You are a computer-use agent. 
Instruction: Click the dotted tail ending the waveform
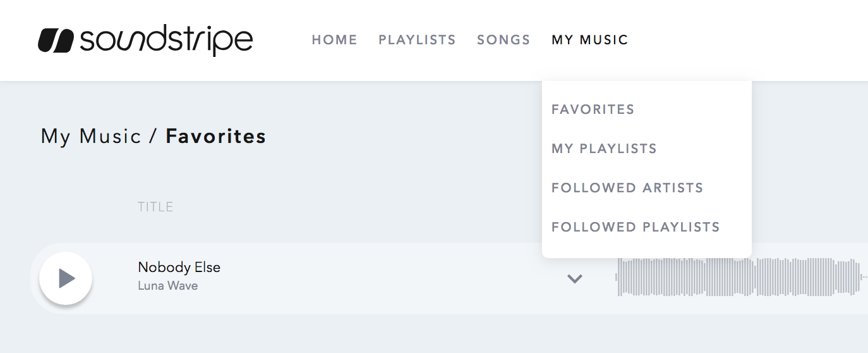pos(864,277)
